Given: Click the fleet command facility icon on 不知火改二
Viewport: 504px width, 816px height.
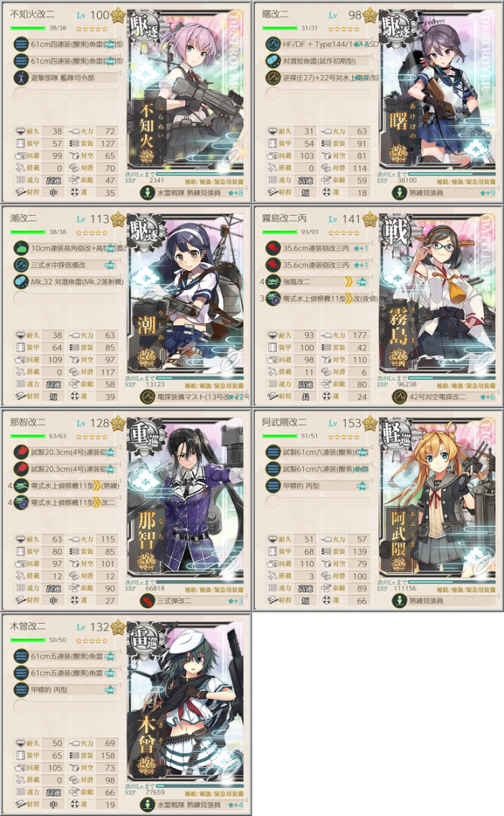Looking at the screenshot, I should click(21, 78).
